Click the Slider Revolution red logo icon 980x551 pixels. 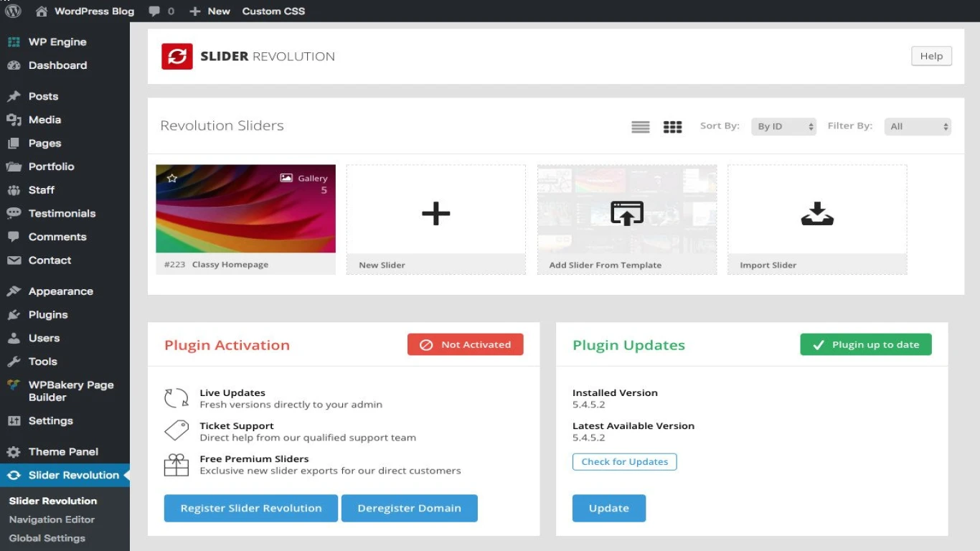176,57
